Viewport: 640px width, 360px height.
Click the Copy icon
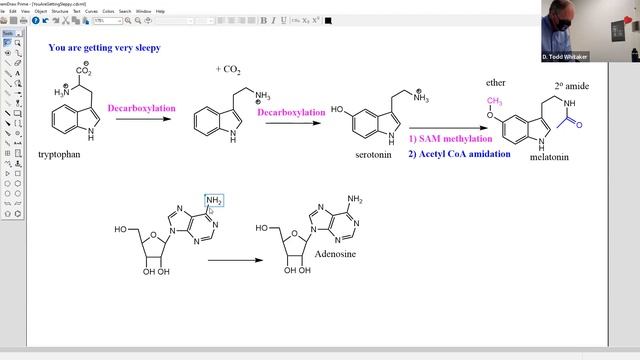[76, 20]
